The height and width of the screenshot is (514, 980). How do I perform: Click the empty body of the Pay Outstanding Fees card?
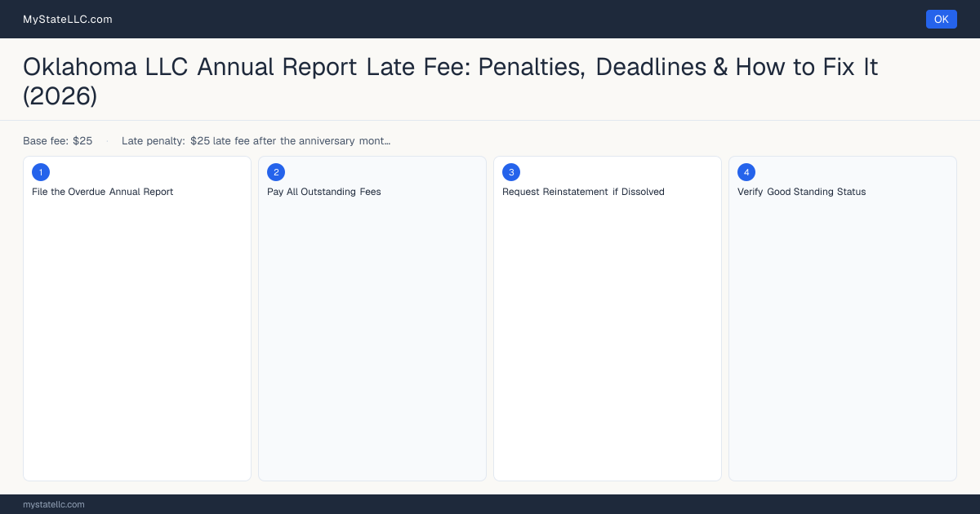point(372,339)
